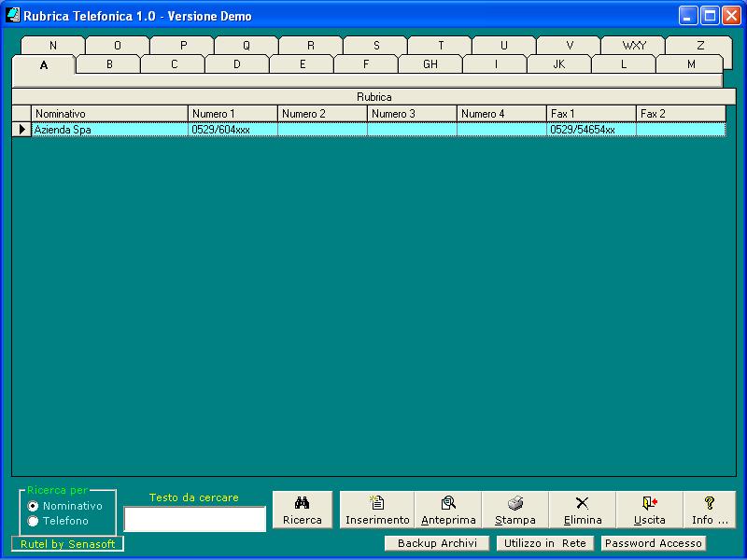Select the T tab
Image resolution: width=747 pixels, height=560 pixels.
point(441,45)
